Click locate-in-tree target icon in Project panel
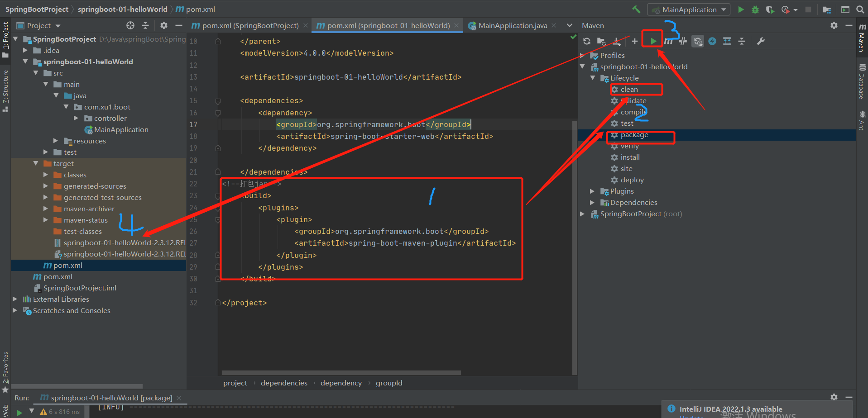The image size is (868, 418). [130, 25]
